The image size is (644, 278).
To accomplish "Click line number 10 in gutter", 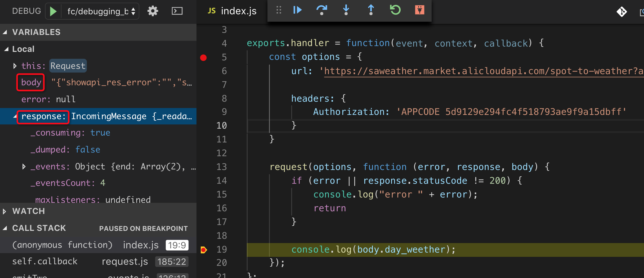I will (x=222, y=125).
